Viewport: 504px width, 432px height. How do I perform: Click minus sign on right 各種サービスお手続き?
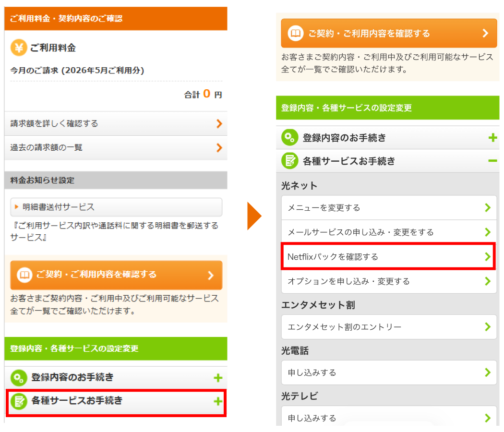(493, 161)
